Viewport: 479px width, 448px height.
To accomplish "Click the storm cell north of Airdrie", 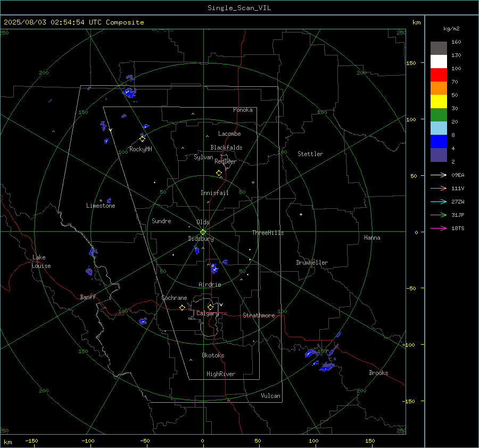I will [x=214, y=268].
